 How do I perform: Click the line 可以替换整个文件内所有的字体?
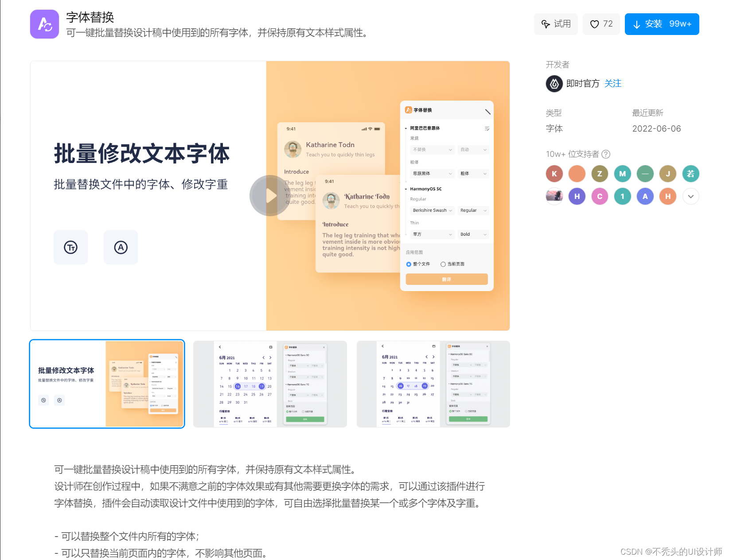coord(127,537)
